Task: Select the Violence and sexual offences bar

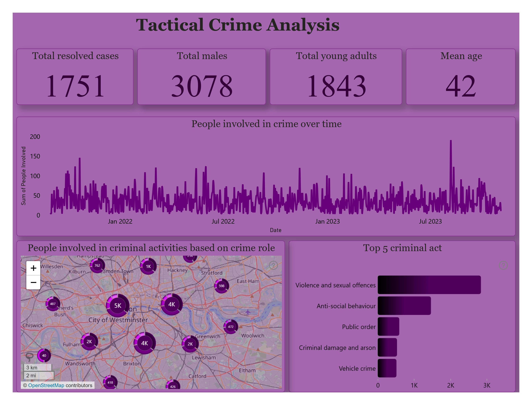Action: (x=429, y=285)
